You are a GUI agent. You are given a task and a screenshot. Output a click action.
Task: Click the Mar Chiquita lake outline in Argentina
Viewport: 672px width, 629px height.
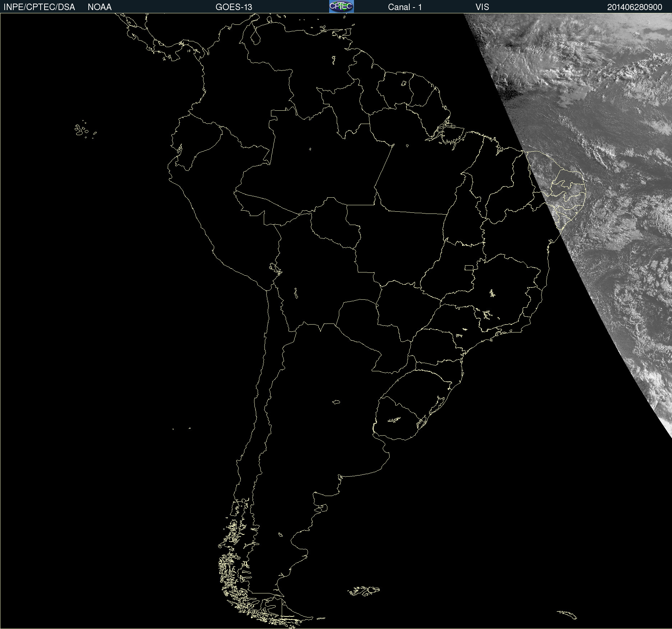point(336,402)
